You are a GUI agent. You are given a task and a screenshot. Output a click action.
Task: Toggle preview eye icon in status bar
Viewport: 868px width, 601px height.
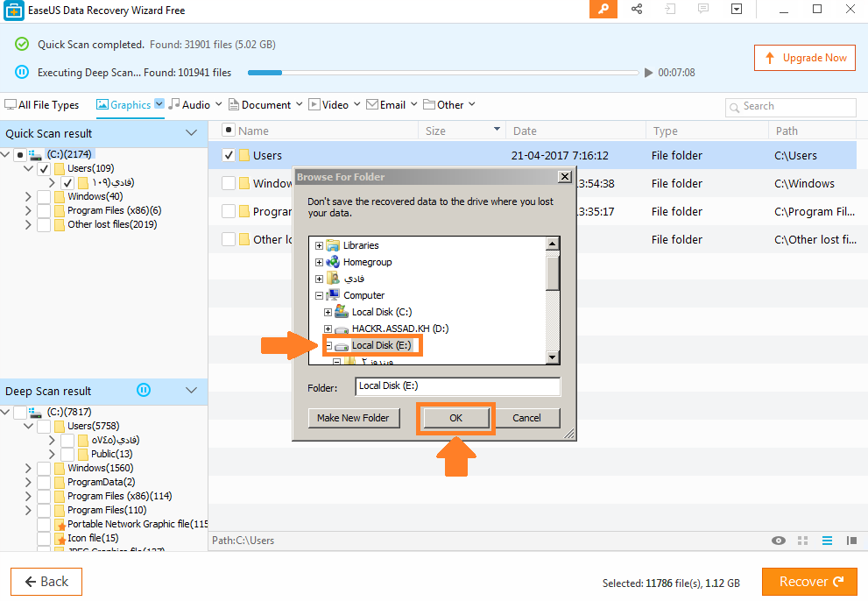coord(779,541)
